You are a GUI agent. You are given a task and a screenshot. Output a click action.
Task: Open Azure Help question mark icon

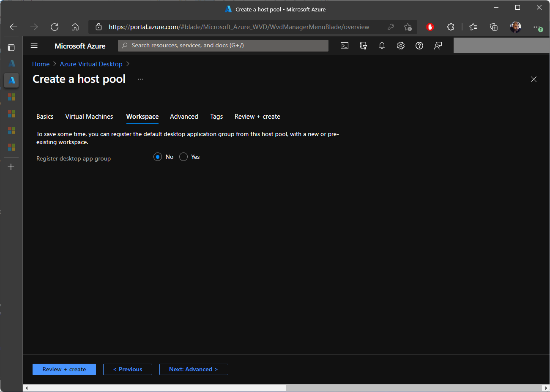pos(419,46)
